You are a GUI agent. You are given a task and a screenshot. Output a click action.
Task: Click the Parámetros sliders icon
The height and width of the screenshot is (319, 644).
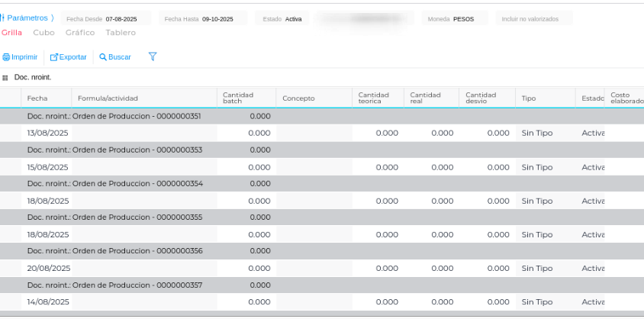click(2, 18)
